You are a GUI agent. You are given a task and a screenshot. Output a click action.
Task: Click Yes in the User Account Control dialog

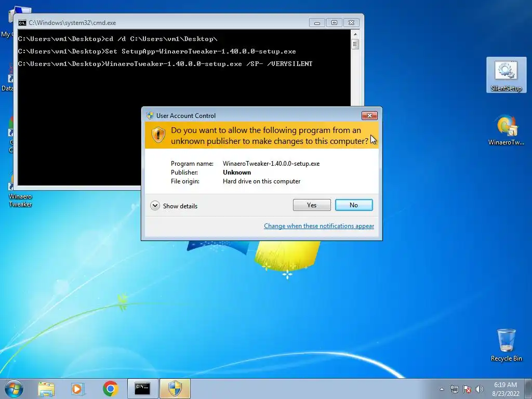312,205
